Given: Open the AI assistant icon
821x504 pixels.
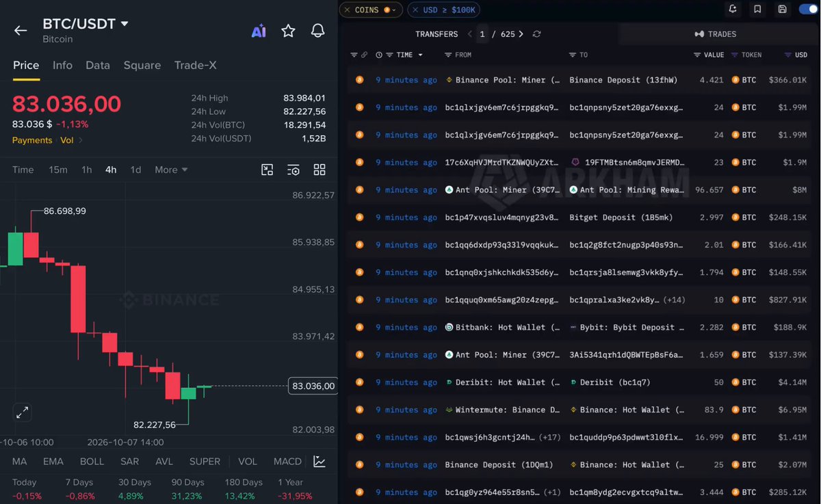Looking at the screenshot, I should tap(259, 31).
